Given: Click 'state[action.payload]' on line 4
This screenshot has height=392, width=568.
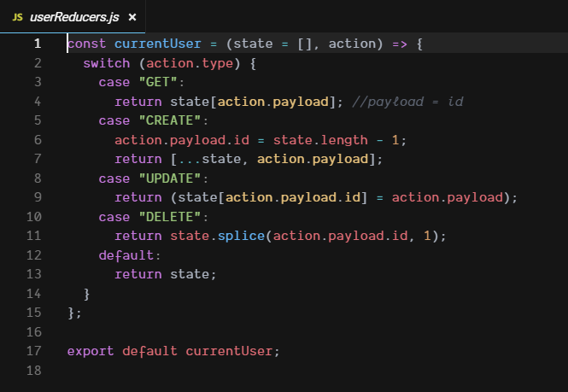Looking at the screenshot, I should tap(253, 102).
